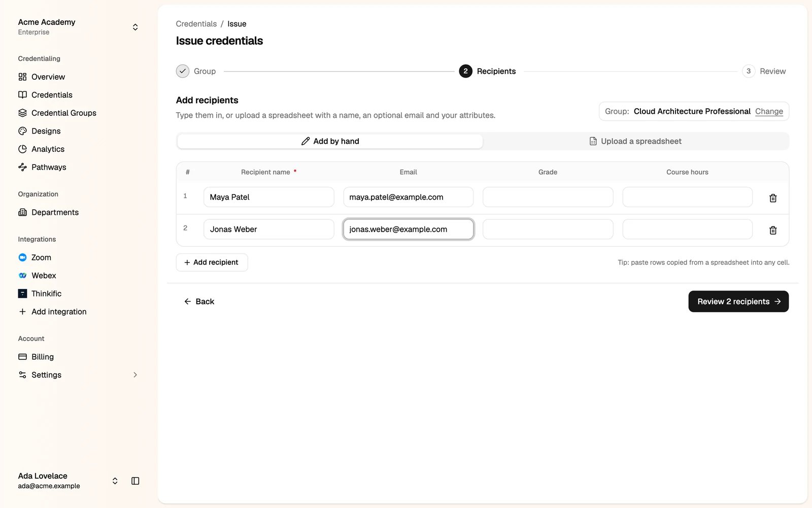Focus the Grade field for Maya Patel
The width and height of the screenshot is (812, 508).
click(x=548, y=197)
